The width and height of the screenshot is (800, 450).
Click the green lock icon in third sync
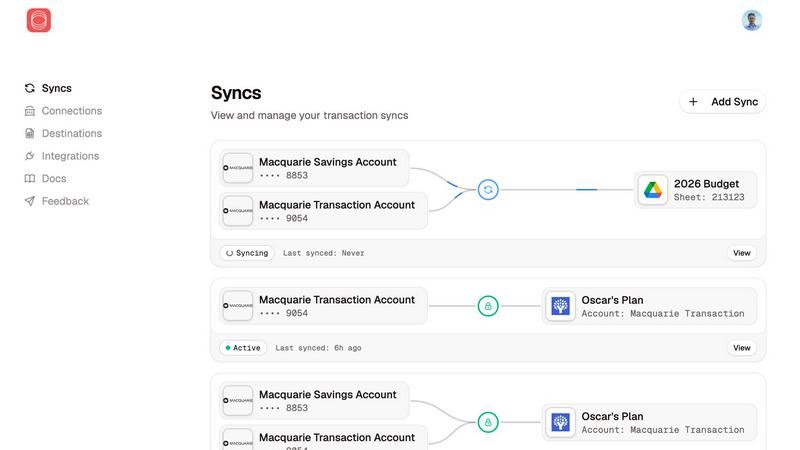[487, 422]
